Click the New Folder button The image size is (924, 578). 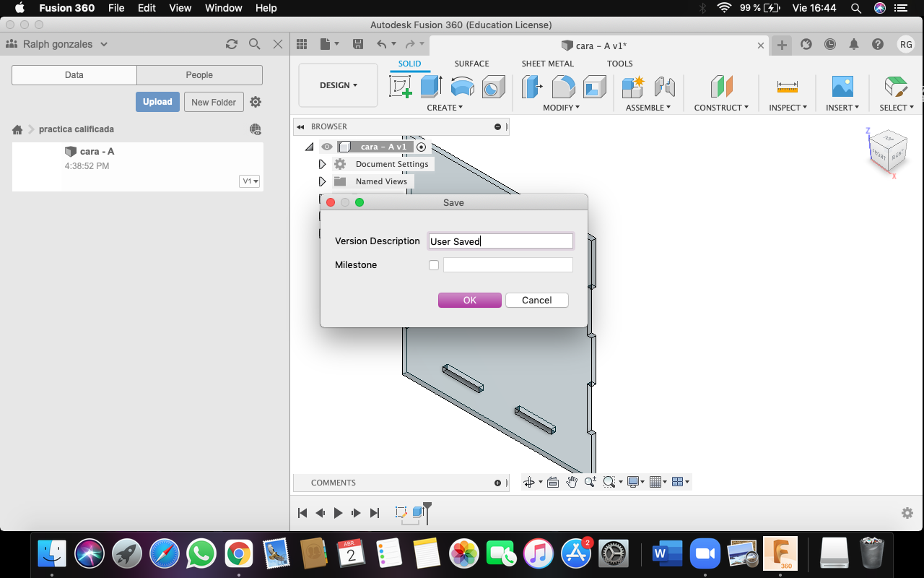pyautogui.click(x=214, y=102)
